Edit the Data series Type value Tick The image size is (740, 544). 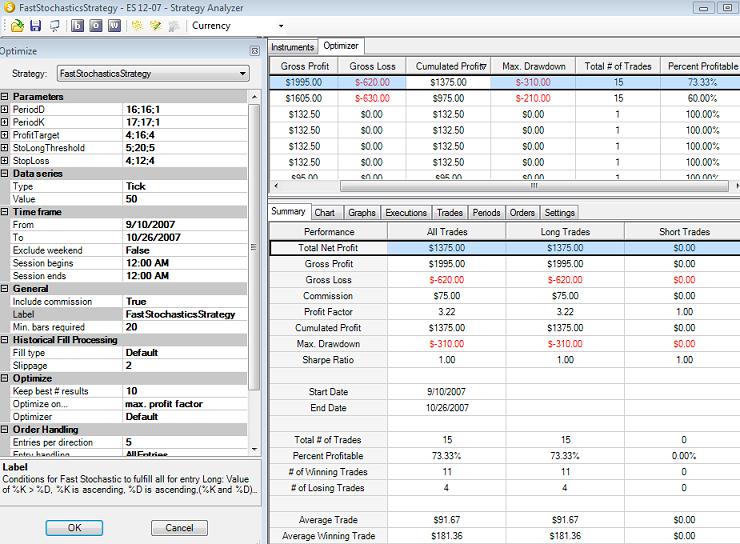click(185, 186)
